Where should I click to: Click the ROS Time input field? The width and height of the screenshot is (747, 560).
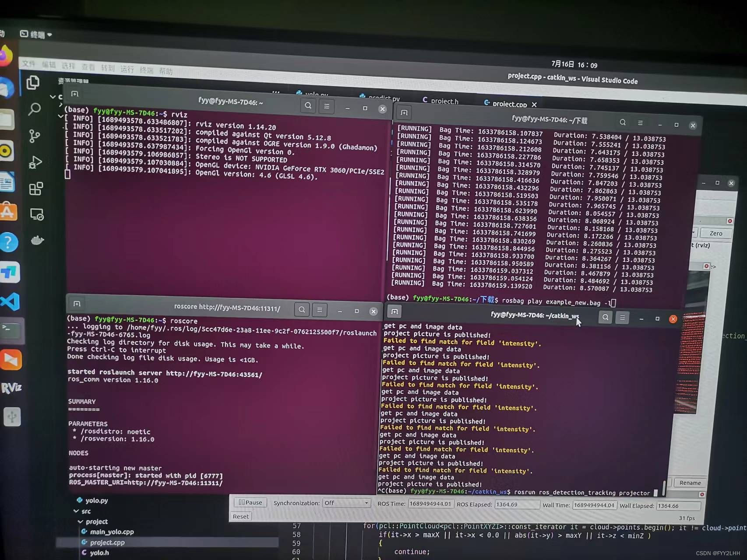click(x=430, y=504)
